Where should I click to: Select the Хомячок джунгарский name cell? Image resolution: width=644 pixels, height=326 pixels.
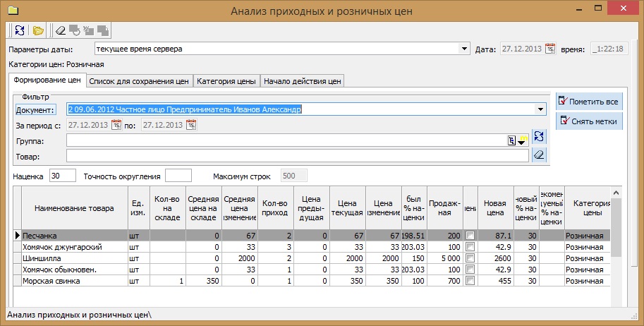click(x=74, y=247)
